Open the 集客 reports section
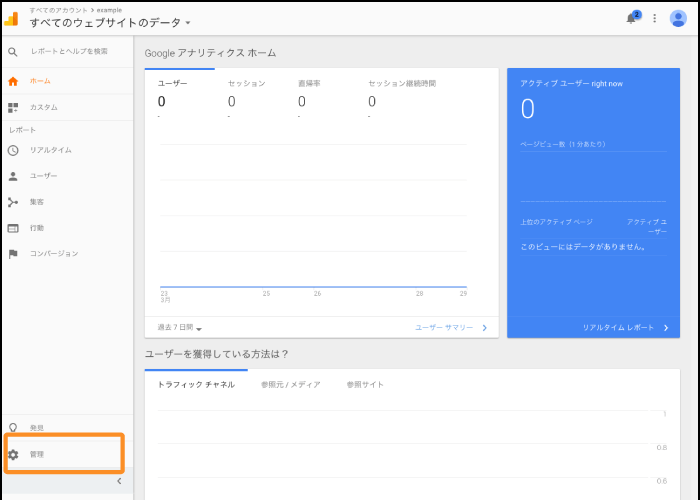700x500 pixels. (x=67, y=202)
